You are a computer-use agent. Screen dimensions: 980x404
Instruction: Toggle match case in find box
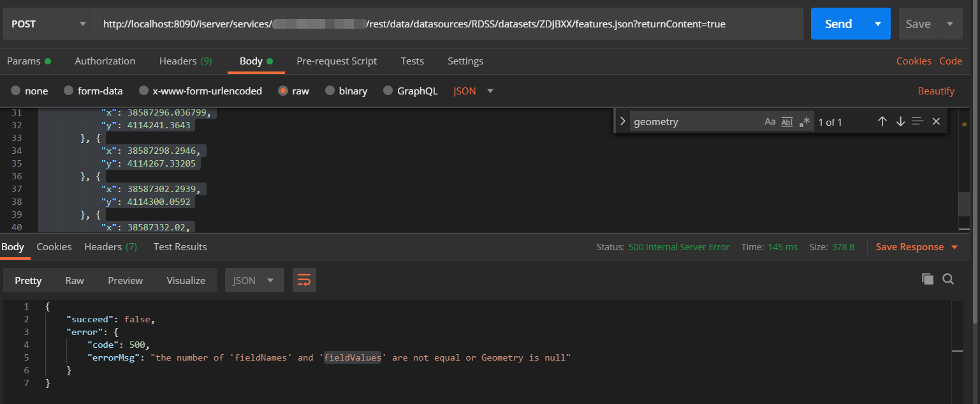tap(770, 121)
